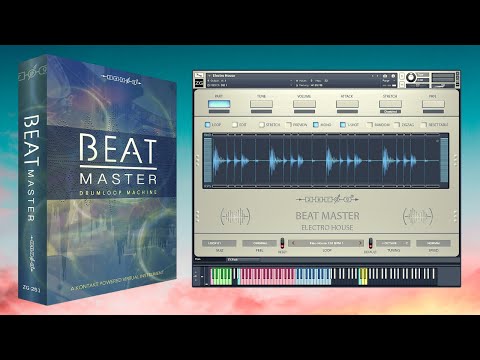
Task: Click the rightmost top-row button
Action: [433, 104]
